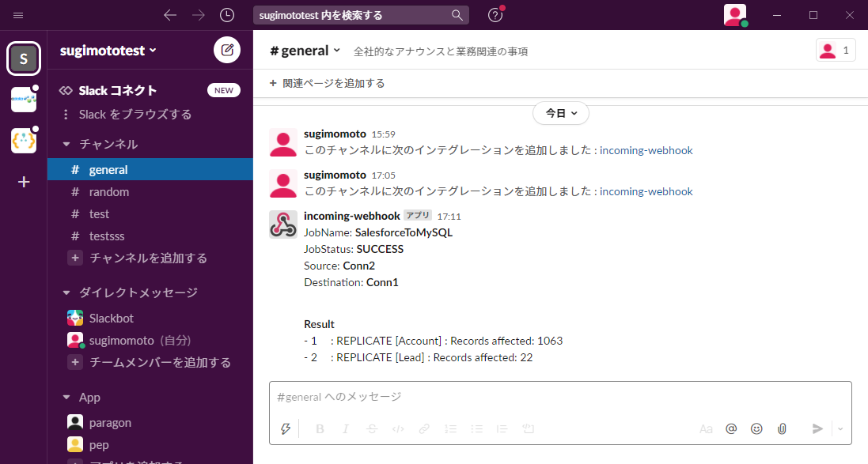Click the @ mention icon in the composer
Image resolution: width=868 pixels, height=464 pixels.
tap(731, 428)
